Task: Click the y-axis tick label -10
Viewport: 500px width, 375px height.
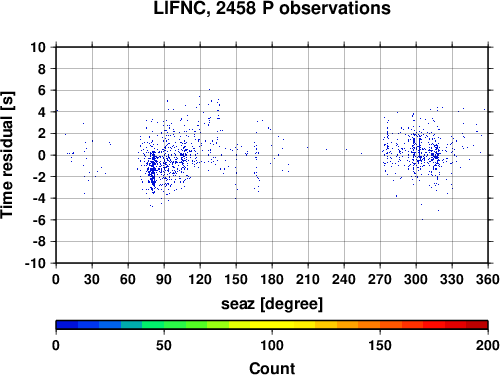Action: tap(35, 263)
